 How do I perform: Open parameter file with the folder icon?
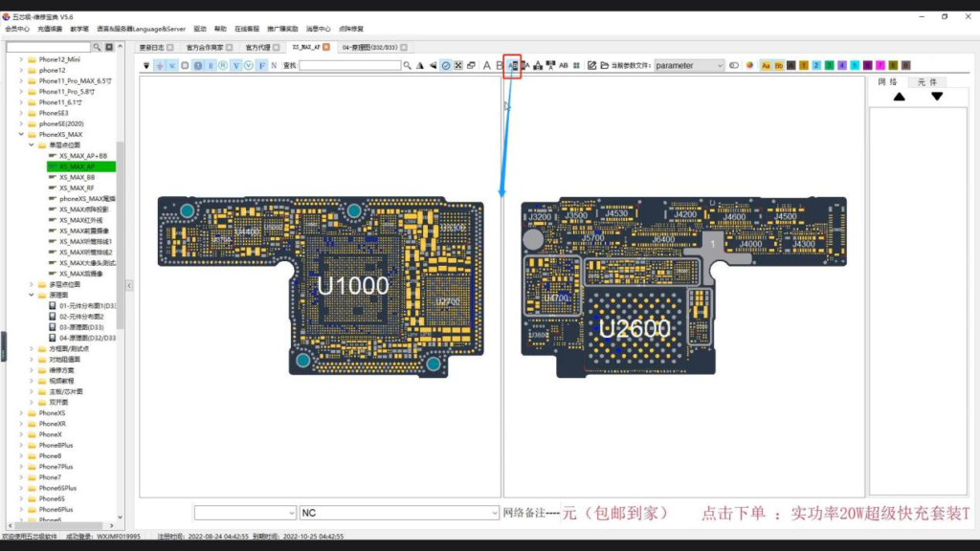coord(605,66)
